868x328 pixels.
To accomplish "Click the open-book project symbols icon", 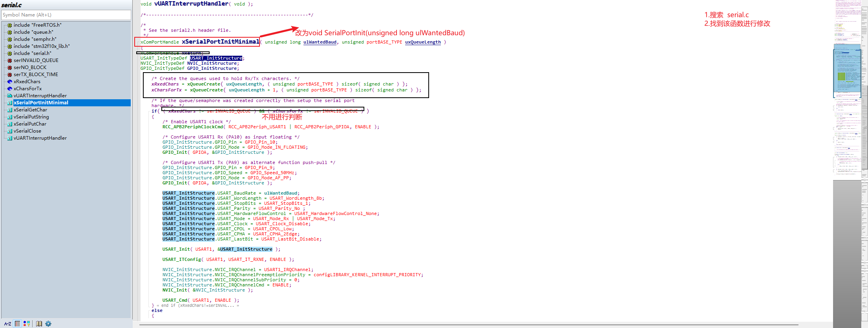I will 39,324.
